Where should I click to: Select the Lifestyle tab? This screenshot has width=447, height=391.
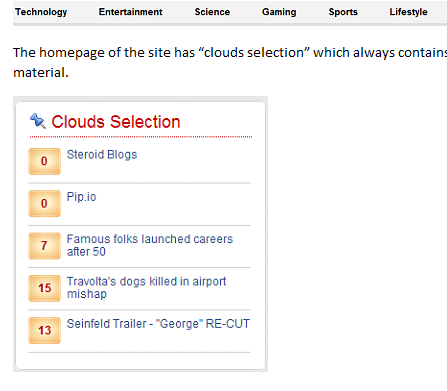(408, 12)
